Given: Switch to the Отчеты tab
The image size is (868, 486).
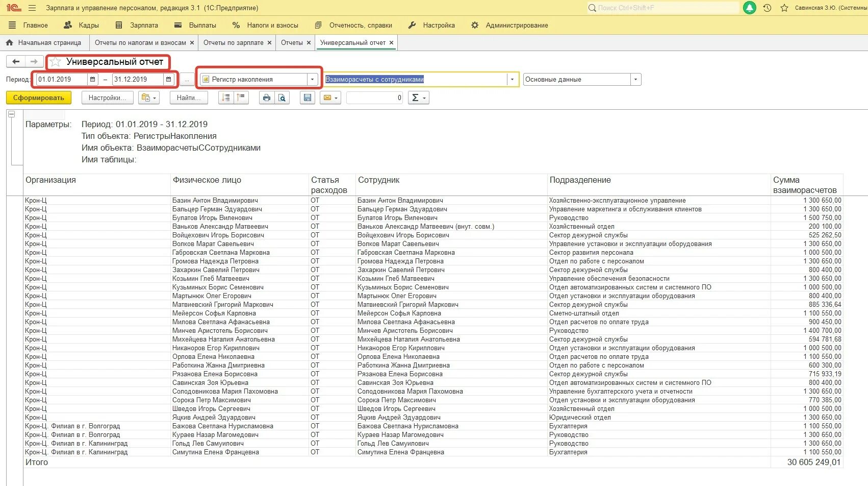Looking at the screenshot, I should [292, 43].
